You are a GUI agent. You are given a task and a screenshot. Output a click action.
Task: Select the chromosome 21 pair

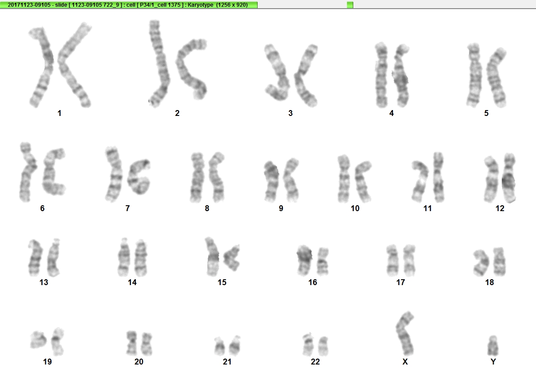[x=227, y=346]
